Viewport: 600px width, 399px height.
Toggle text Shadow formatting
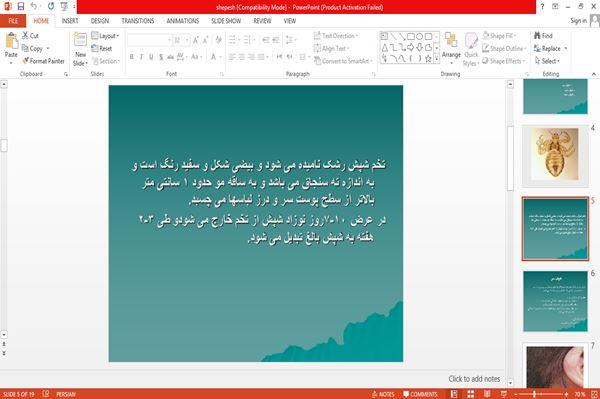click(161, 57)
